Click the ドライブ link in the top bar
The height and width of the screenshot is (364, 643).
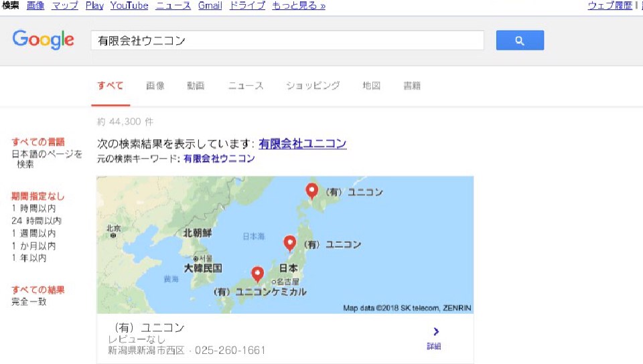[247, 5]
